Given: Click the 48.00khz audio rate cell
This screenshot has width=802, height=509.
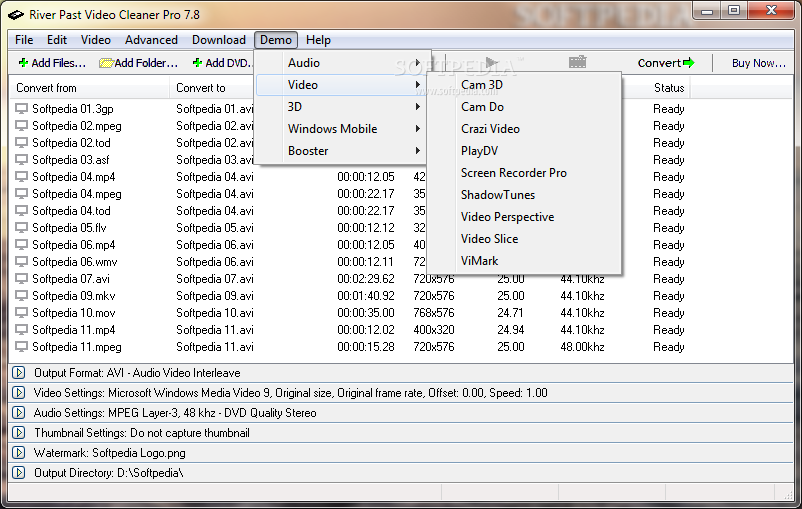Looking at the screenshot, I should 582,347.
